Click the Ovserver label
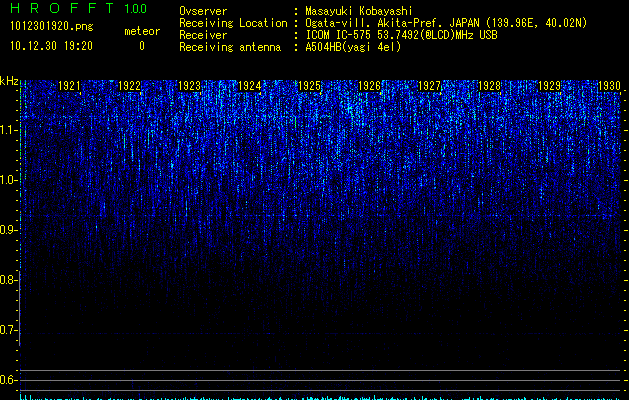Screen dimensions: 629x400 203,11
